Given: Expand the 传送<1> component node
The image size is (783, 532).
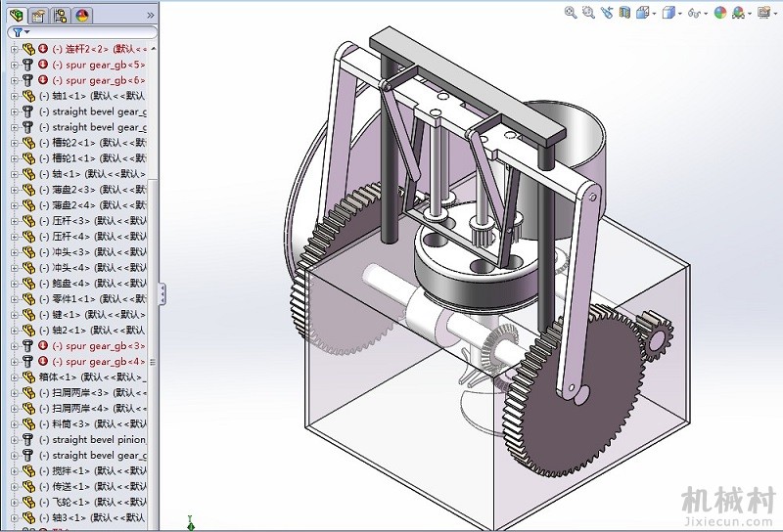Looking at the screenshot, I should click(x=15, y=487).
